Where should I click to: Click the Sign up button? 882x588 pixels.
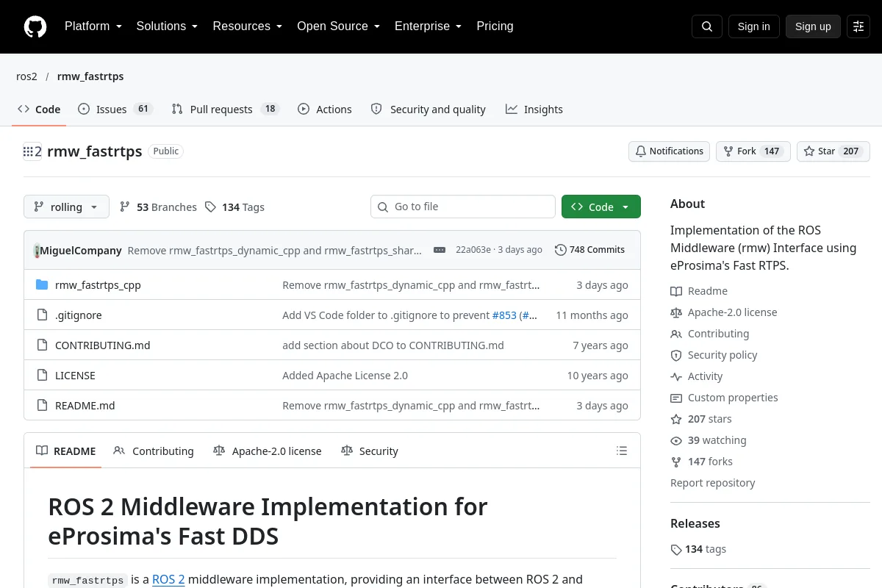tap(813, 26)
